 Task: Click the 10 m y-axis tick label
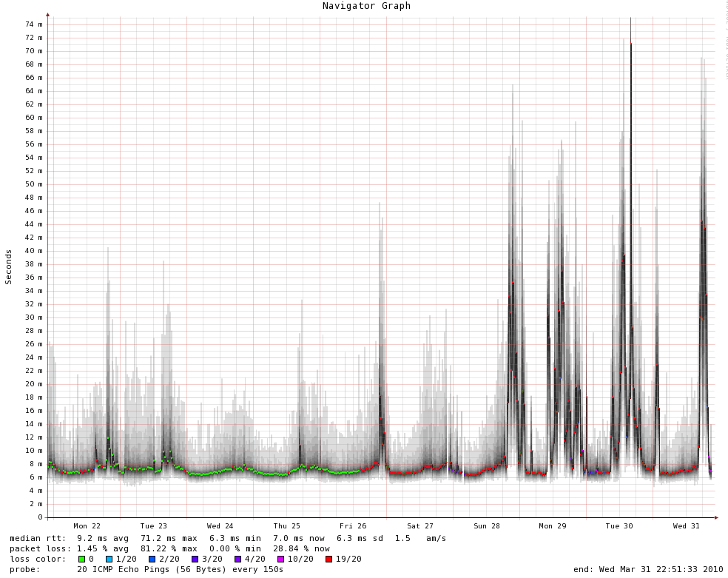(34, 450)
